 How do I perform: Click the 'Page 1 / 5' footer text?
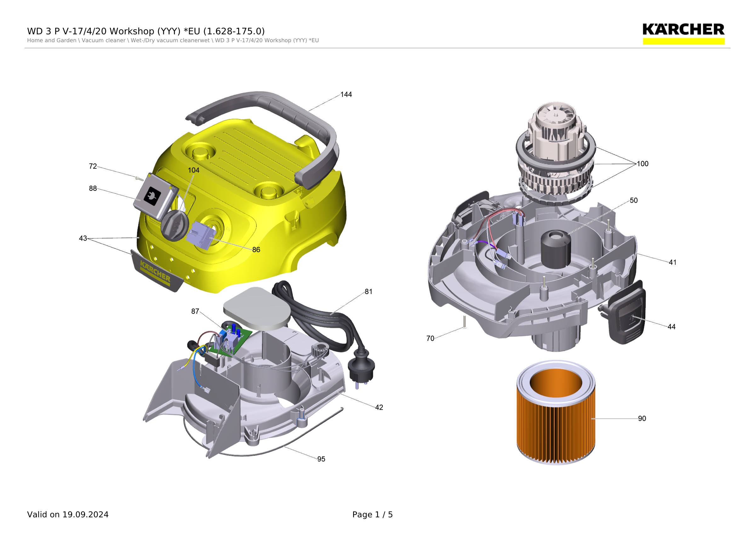tap(372, 514)
